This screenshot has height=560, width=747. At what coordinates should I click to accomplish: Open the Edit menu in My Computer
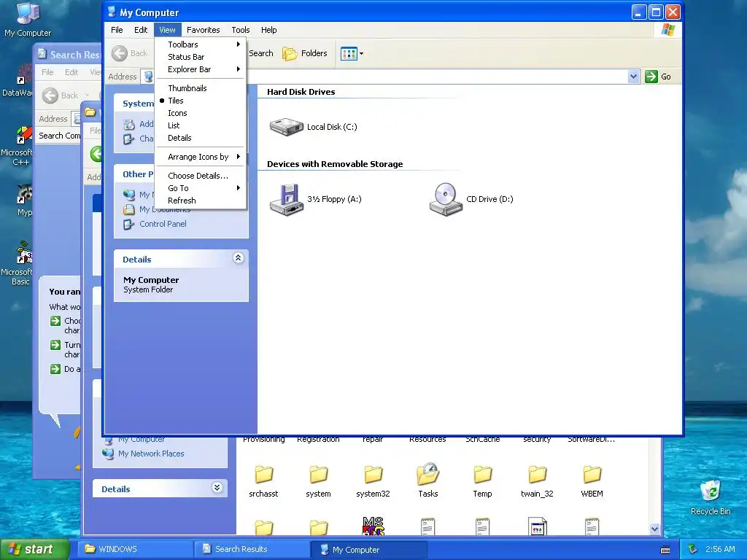coord(141,30)
